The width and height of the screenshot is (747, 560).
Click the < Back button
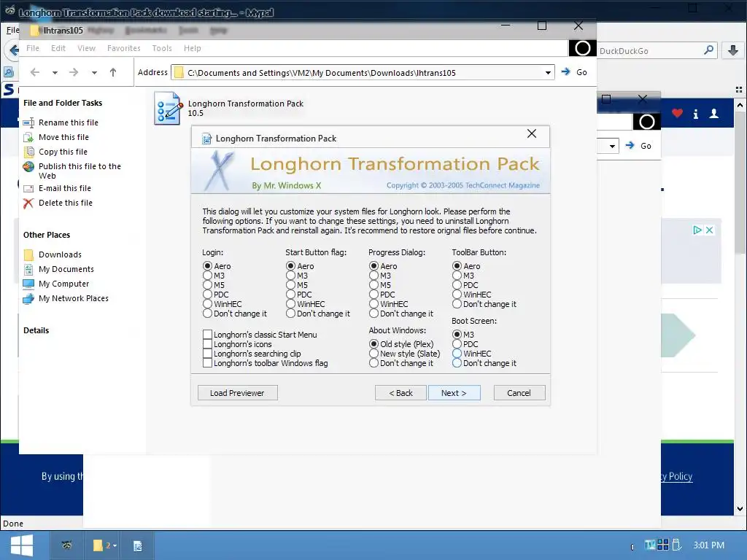point(400,393)
